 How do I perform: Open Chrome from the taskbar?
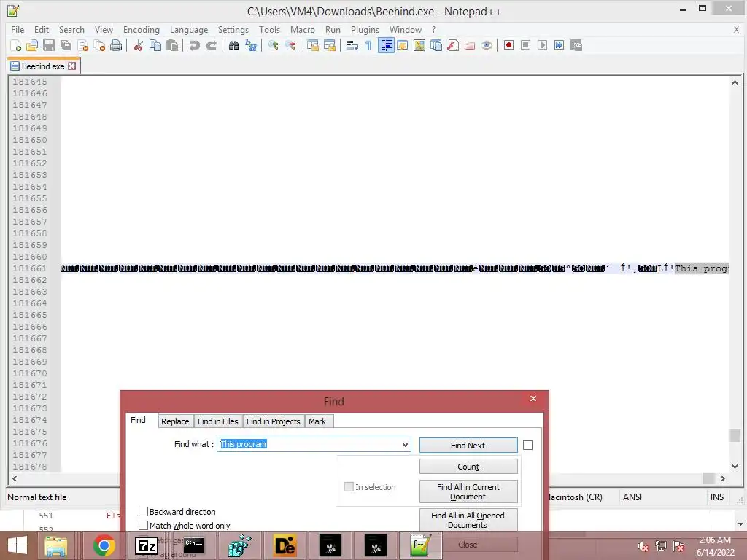(x=104, y=545)
